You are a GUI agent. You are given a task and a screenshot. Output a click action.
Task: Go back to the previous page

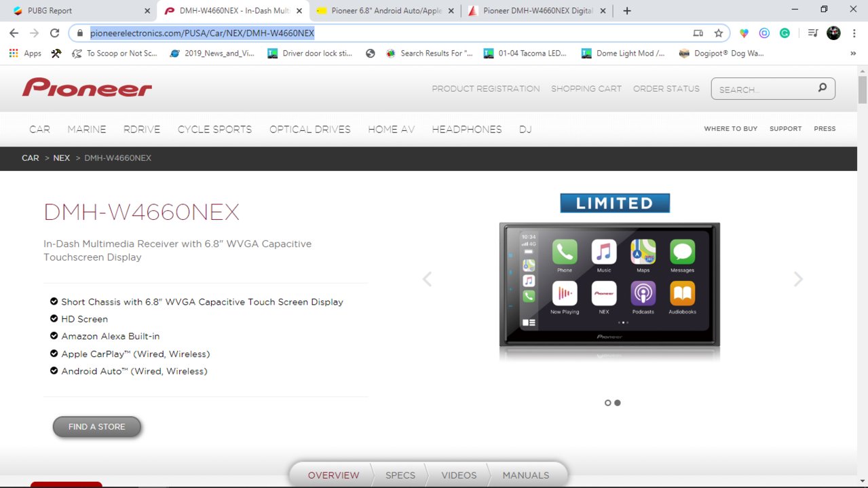(14, 33)
